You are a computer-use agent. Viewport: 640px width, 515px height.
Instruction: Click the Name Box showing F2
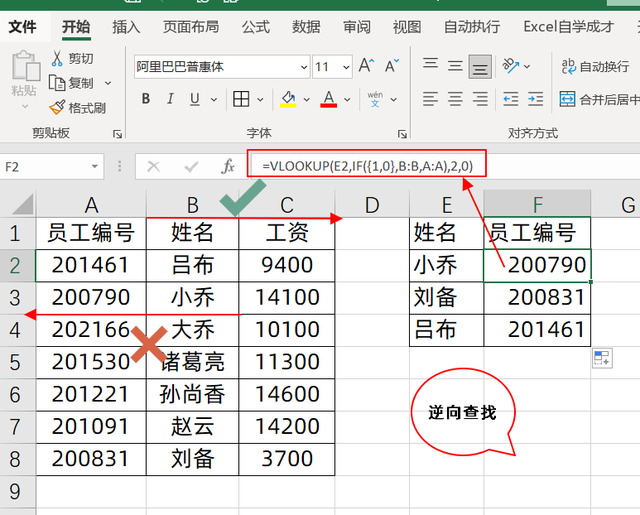(45, 166)
